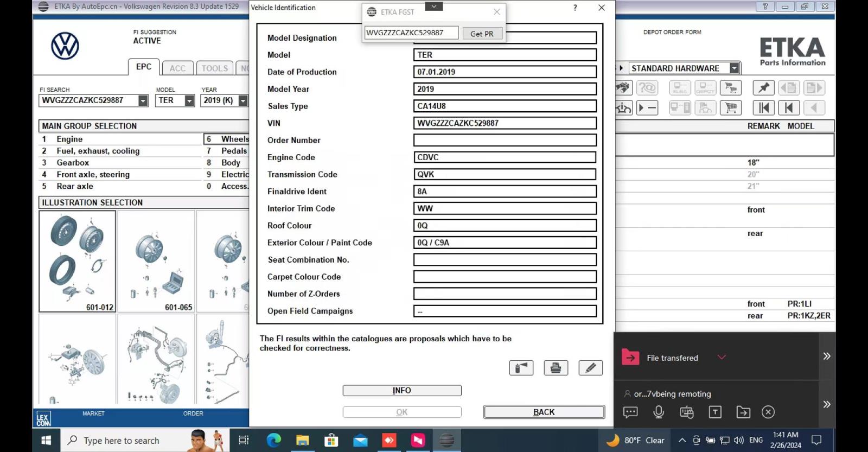Click the arrow-dash icon in toolbar
The height and width of the screenshot is (452, 868).
point(647,107)
